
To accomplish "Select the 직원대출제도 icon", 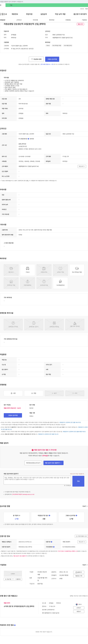I will click(27, 283).
